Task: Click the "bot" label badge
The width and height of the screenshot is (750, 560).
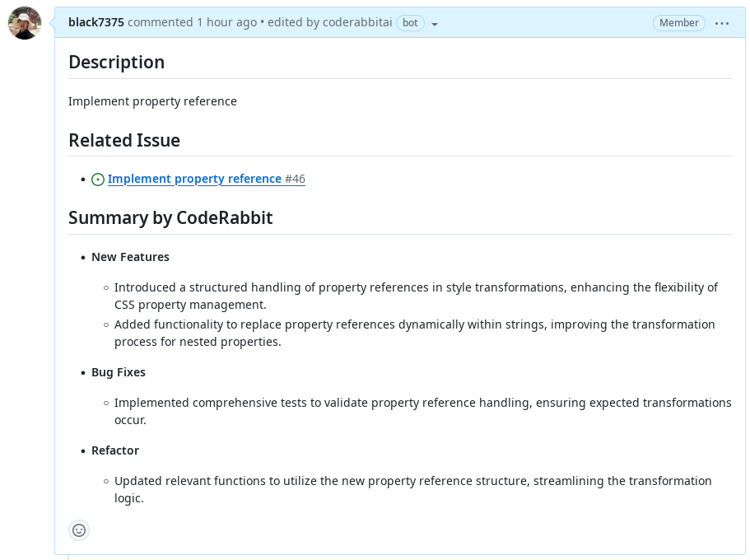Action: 410,23
